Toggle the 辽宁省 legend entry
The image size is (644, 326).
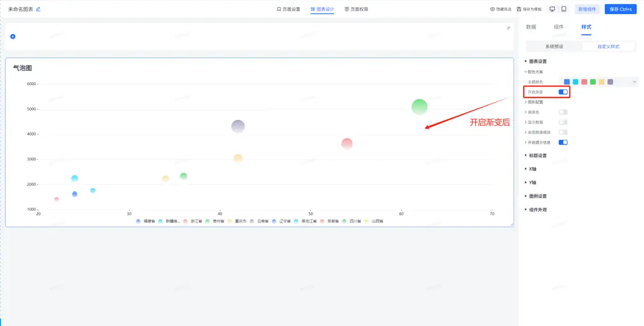282,221
